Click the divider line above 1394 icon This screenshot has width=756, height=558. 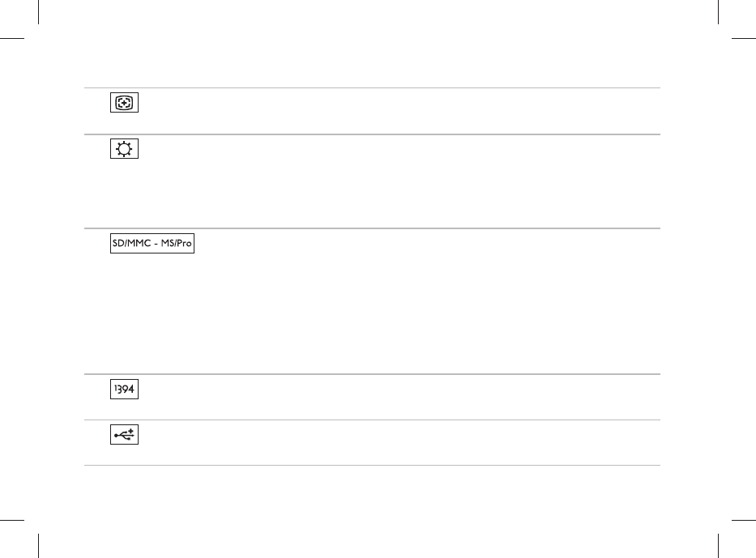click(x=372, y=373)
